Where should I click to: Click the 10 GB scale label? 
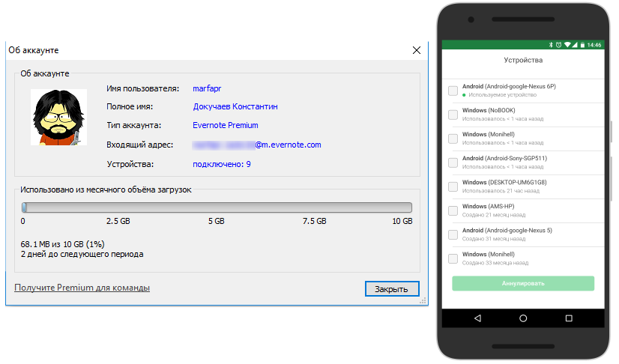click(x=402, y=221)
